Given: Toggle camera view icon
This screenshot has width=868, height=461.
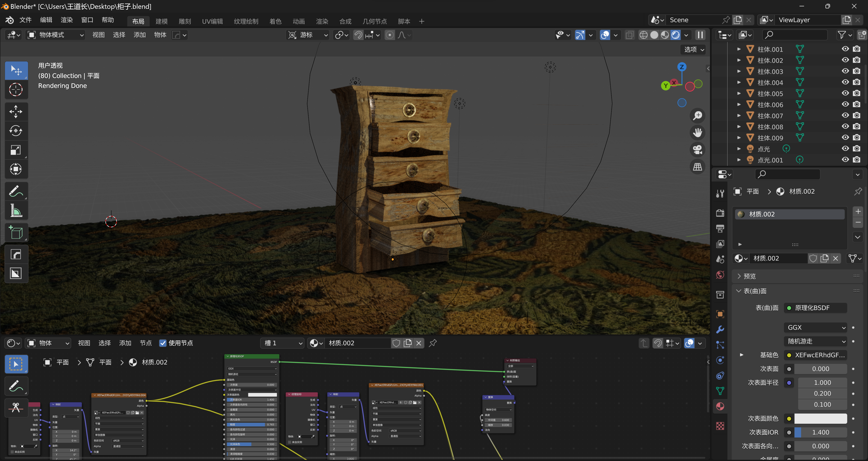Looking at the screenshot, I should (x=697, y=150).
